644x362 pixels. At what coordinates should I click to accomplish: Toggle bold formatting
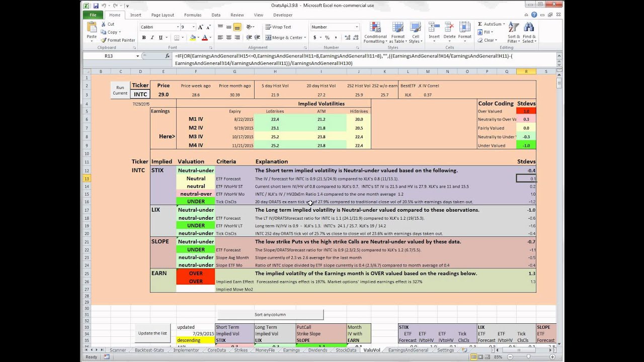click(144, 38)
